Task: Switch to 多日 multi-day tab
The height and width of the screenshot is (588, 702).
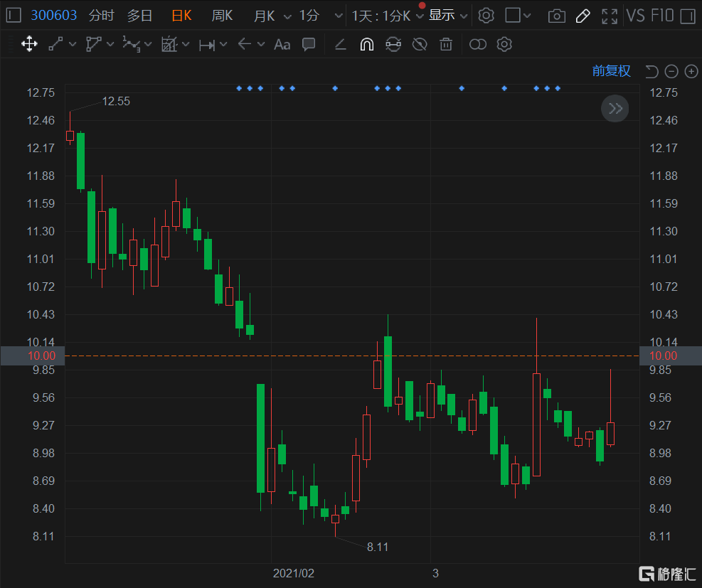Action: coord(139,16)
